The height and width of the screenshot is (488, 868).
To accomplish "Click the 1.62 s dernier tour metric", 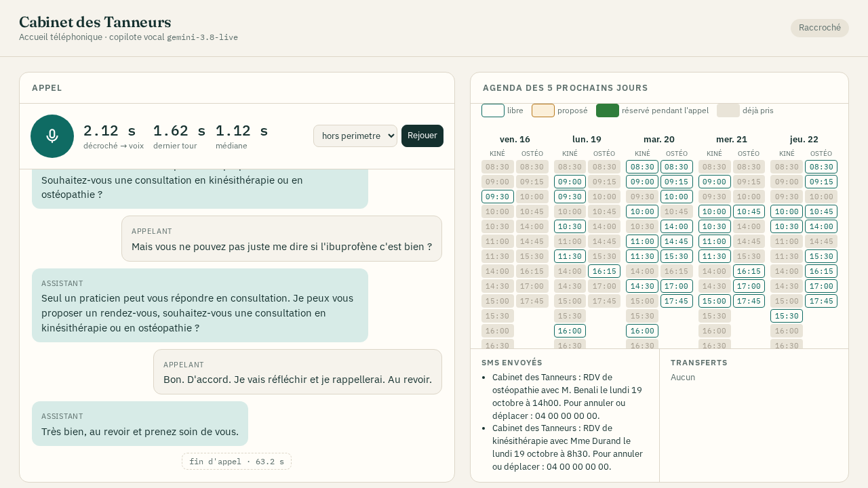I will click(x=179, y=136).
